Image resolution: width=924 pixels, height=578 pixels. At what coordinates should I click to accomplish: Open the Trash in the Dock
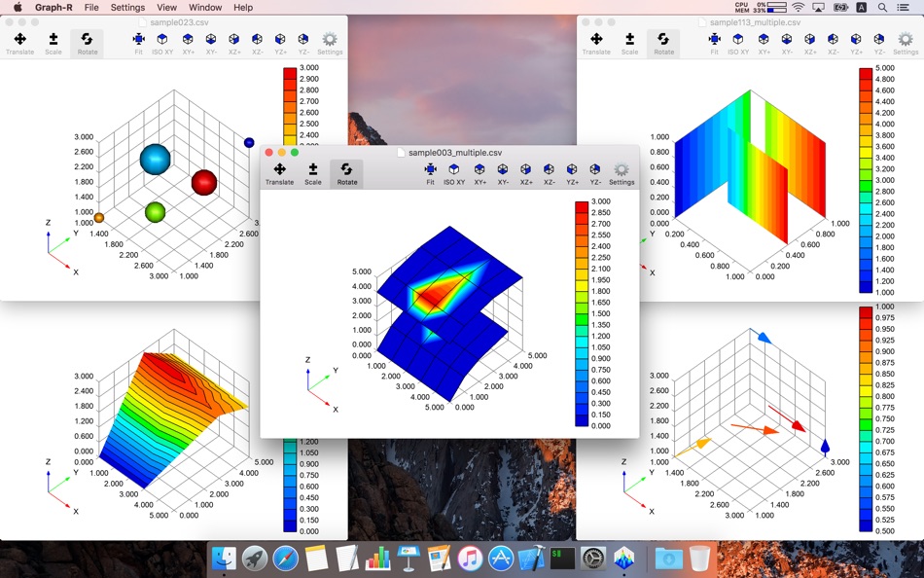tap(699, 558)
